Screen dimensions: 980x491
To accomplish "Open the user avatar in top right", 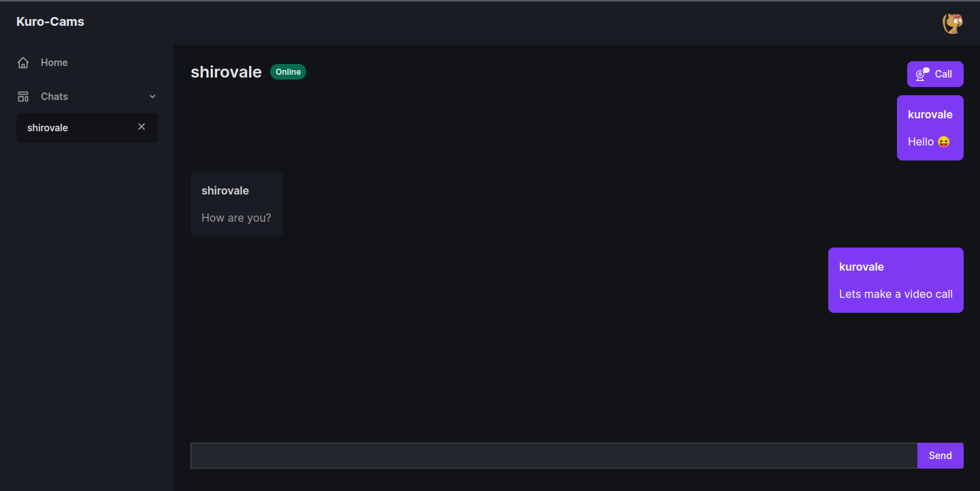I will click(953, 23).
